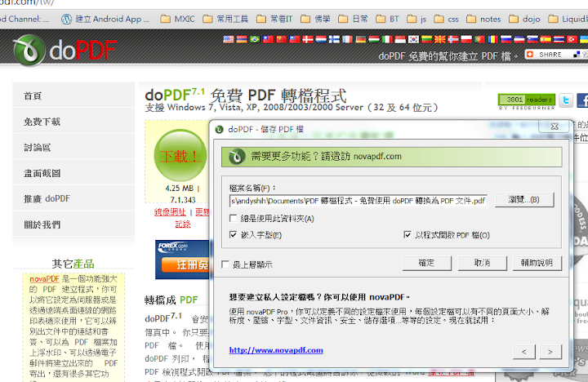Image resolution: width=588 pixels, height=382 pixels.
Task: Open the 首頁 sidebar menu item
Action: coord(73,96)
